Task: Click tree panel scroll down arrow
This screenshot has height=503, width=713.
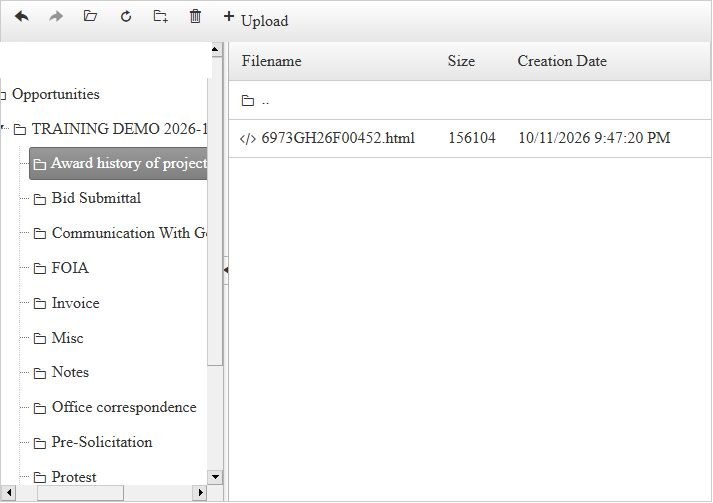Action: coord(215,477)
